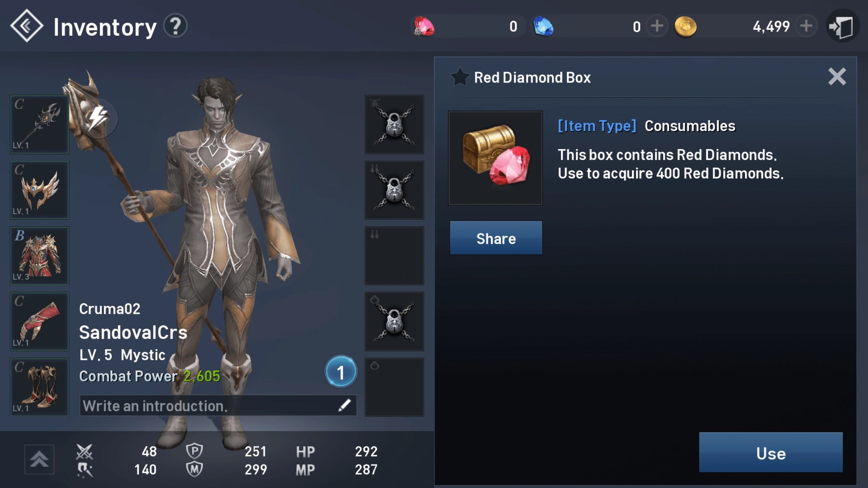The height and width of the screenshot is (488, 868).
Task: Add gold coins with plus button
Action: 806,26
